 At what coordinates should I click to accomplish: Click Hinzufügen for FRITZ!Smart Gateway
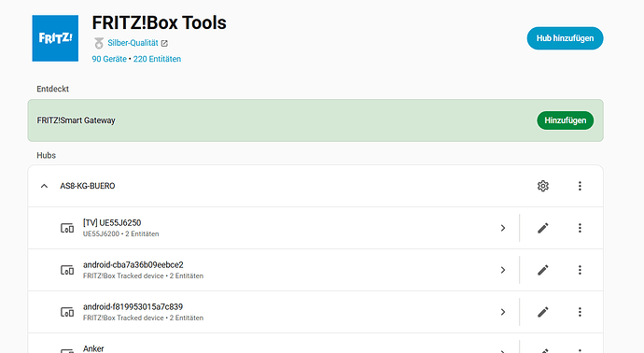coord(565,120)
